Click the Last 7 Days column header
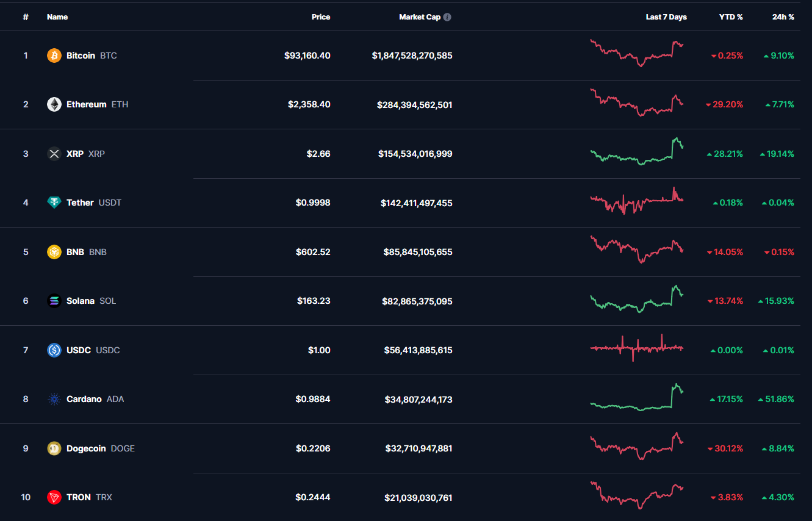Image resolution: width=812 pixels, height=521 pixels. point(666,17)
